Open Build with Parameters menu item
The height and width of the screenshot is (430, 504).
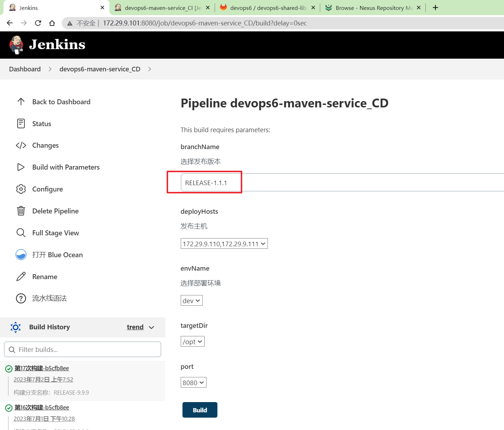pyautogui.click(x=66, y=167)
